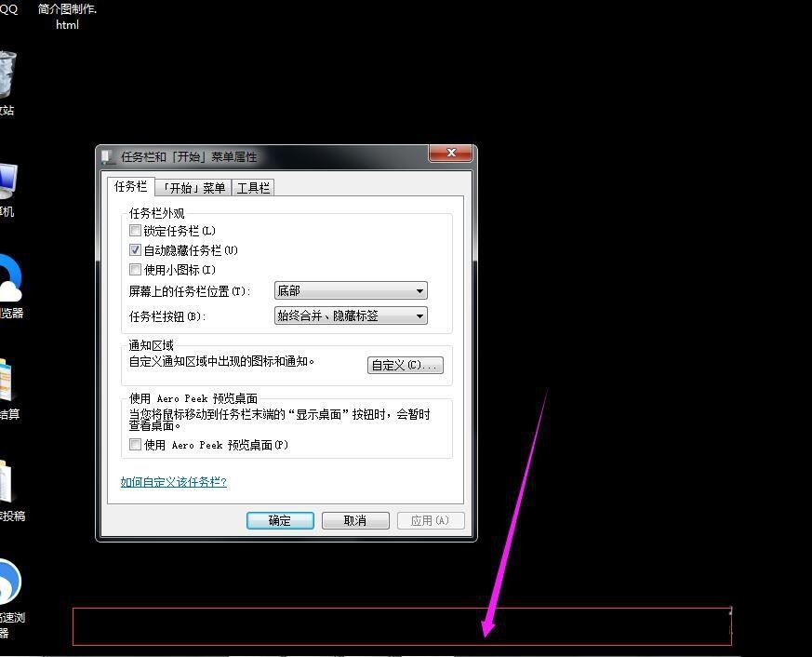Open QQ from the top-left desktop shortcut

pyautogui.click(x=7, y=11)
